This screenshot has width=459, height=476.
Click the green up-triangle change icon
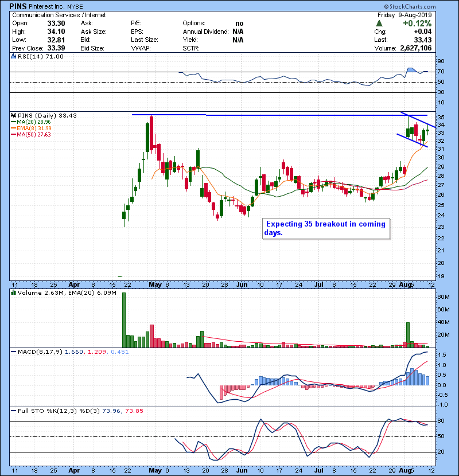coord(379,24)
